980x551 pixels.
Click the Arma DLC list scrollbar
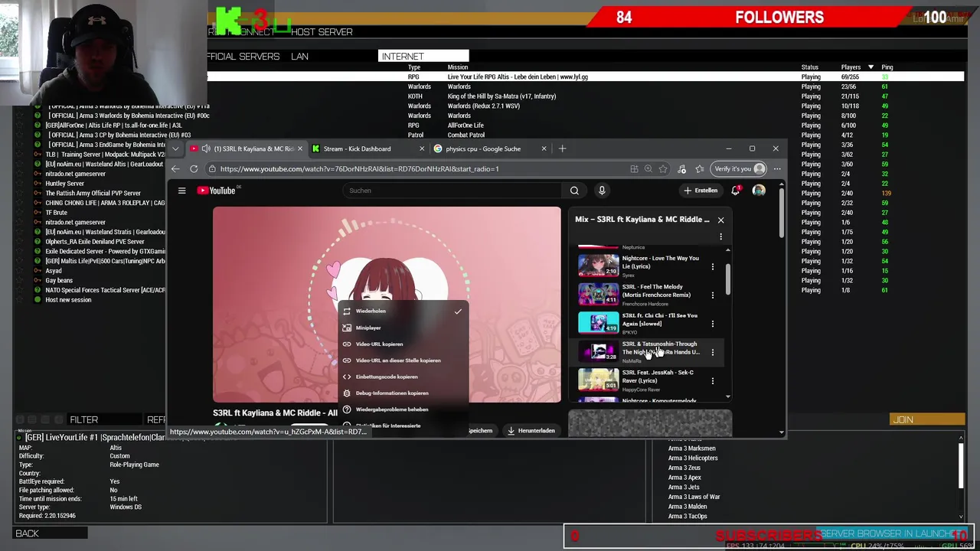(x=961, y=465)
